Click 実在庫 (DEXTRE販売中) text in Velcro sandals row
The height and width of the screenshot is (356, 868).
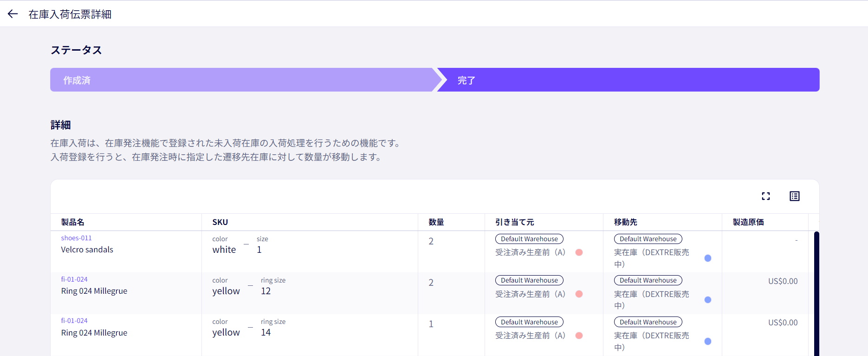click(x=652, y=258)
